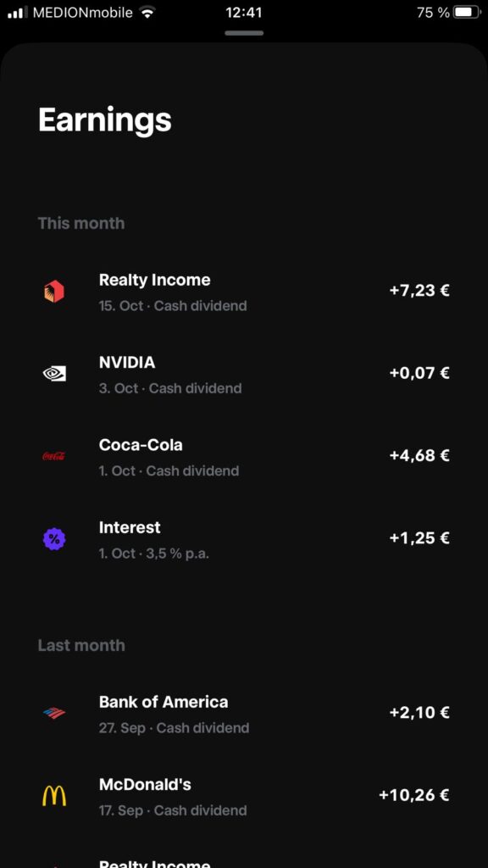Image resolution: width=488 pixels, height=868 pixels.
Task: Tap the Last month section label
Action: pos(81,645)
